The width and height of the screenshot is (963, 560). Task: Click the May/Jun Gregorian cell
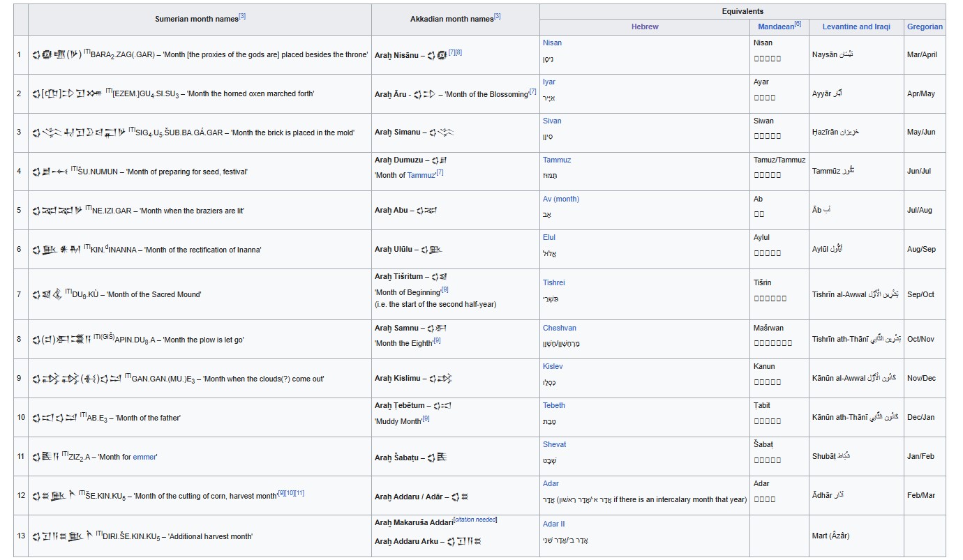pyautogui.click(x=925, y=133)
